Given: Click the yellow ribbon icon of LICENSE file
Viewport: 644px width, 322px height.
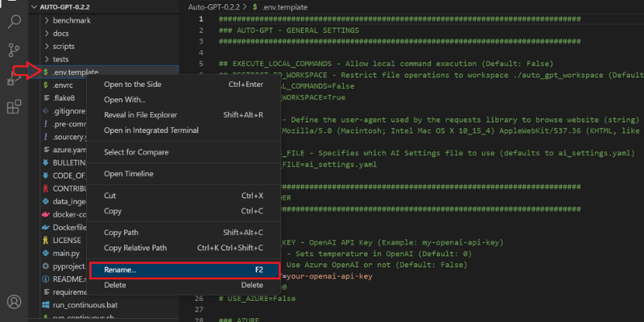Looking at the screenshot, I should click(x=46, y=240).
